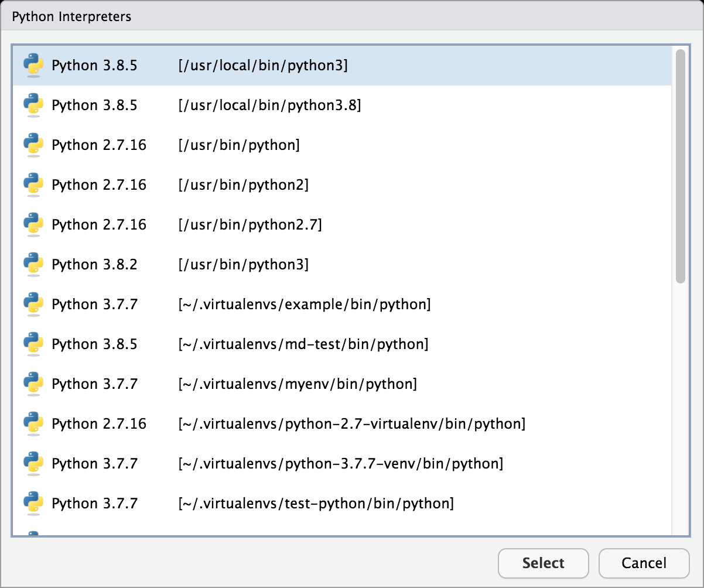The width and height of the screenshot is (704, 588).
Task: Click the Python icon next to /usr/local/bin/python3
Action: click(x=33, y=65)
